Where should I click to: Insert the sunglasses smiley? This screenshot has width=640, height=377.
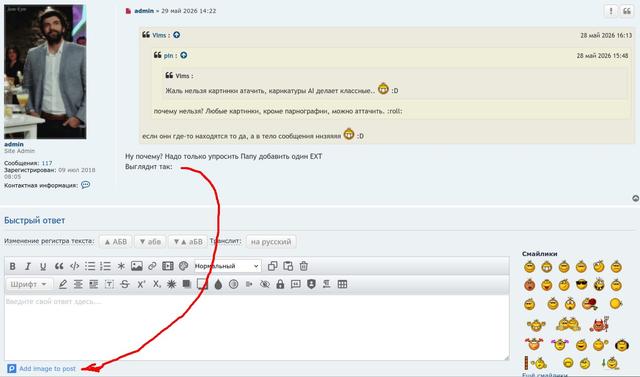pos(582,284)
